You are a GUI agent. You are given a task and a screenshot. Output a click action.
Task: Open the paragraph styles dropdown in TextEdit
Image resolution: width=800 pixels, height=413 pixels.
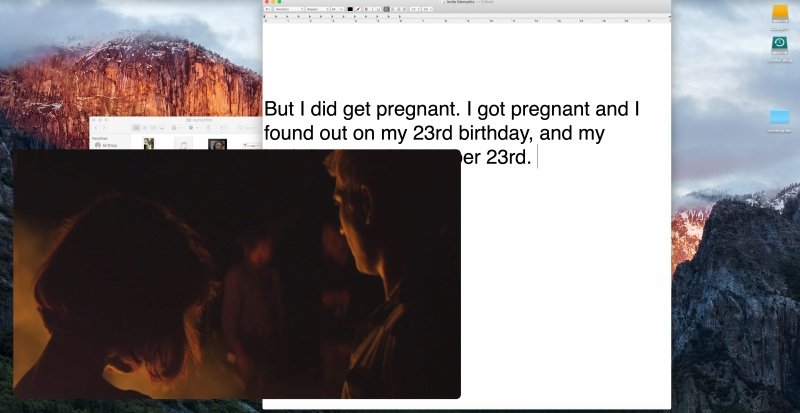click(x=268, y=9)
